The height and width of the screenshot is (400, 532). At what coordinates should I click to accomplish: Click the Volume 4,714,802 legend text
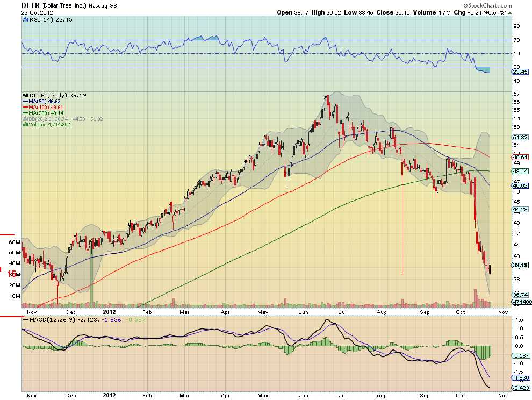coord(49,125)
